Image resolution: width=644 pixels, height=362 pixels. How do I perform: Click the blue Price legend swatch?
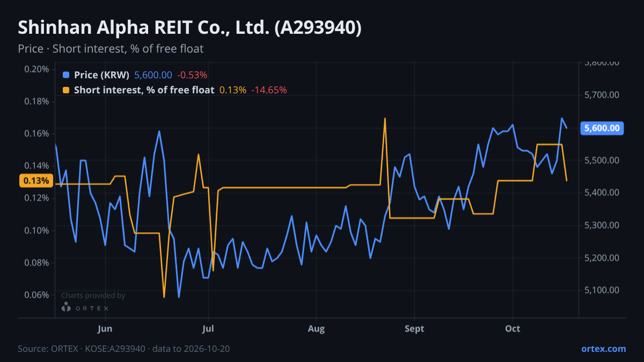pos(66,75)
